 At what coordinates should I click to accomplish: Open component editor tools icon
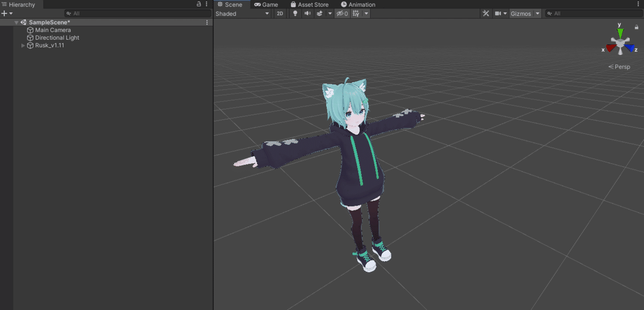pos(486,13)
